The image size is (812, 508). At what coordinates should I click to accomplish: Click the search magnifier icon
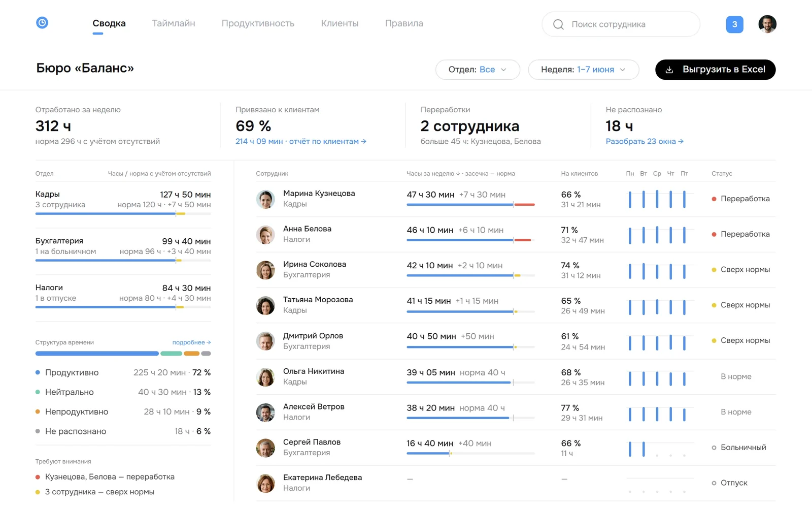pos(558,24)
